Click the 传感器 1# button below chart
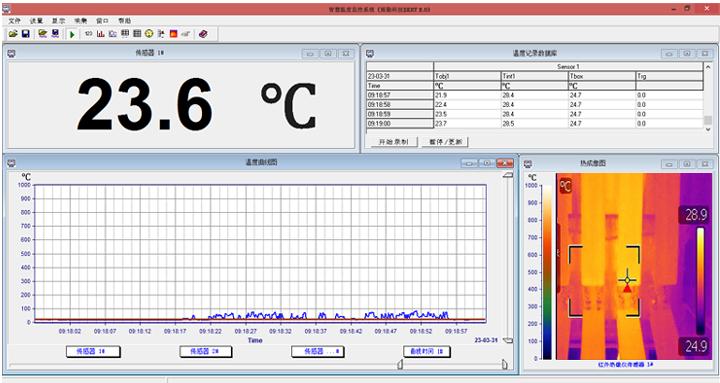This screenshot has width=720, height=383. (93, 351)
